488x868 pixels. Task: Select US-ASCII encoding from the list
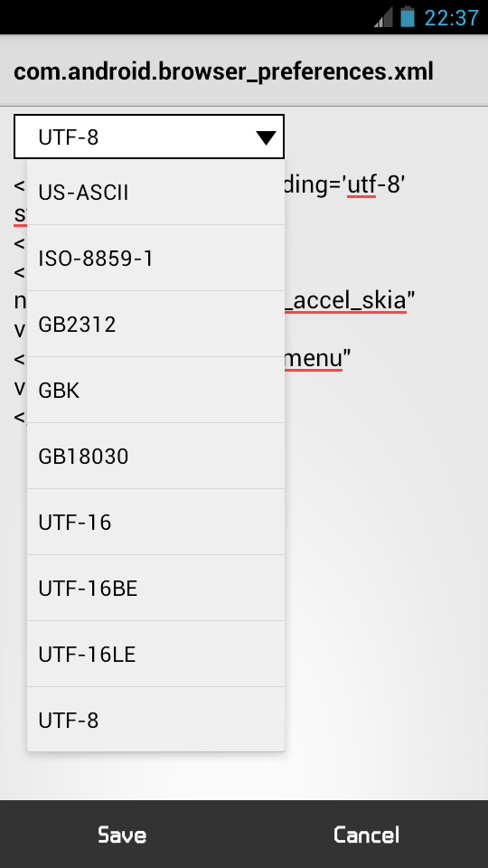156,192
